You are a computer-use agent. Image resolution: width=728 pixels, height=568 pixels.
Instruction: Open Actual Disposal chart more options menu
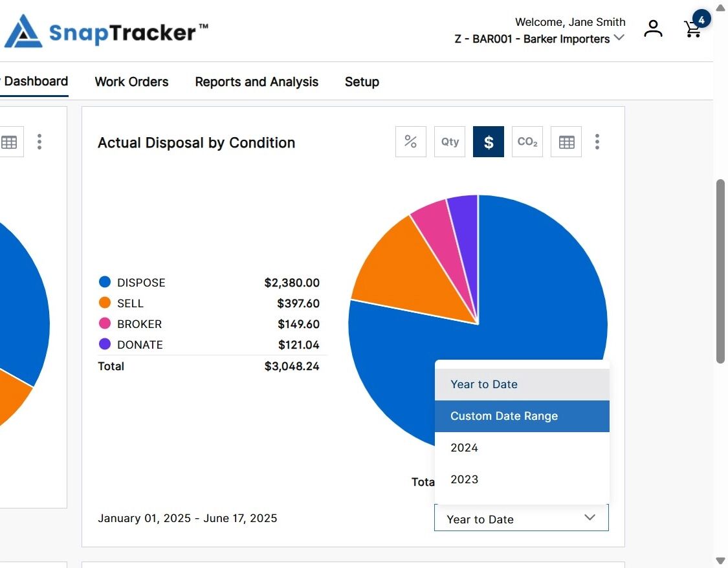click(597, 142)
